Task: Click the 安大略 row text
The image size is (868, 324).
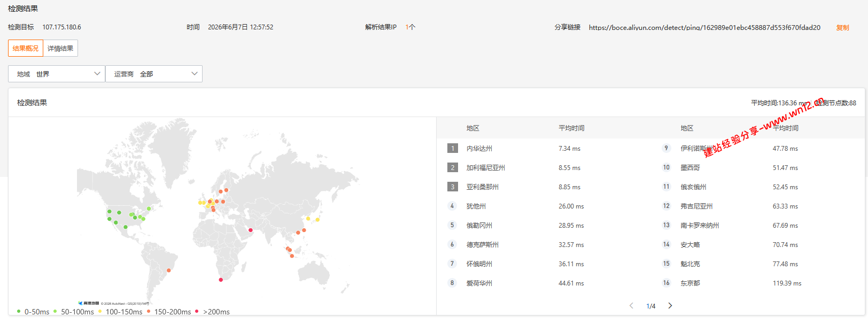Action: click(690, 245)
